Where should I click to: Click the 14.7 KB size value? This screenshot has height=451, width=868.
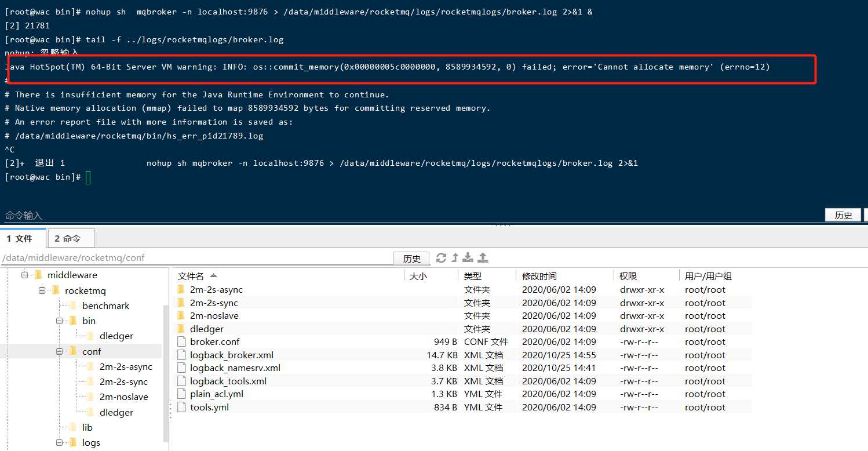click(x=442, y=355)
